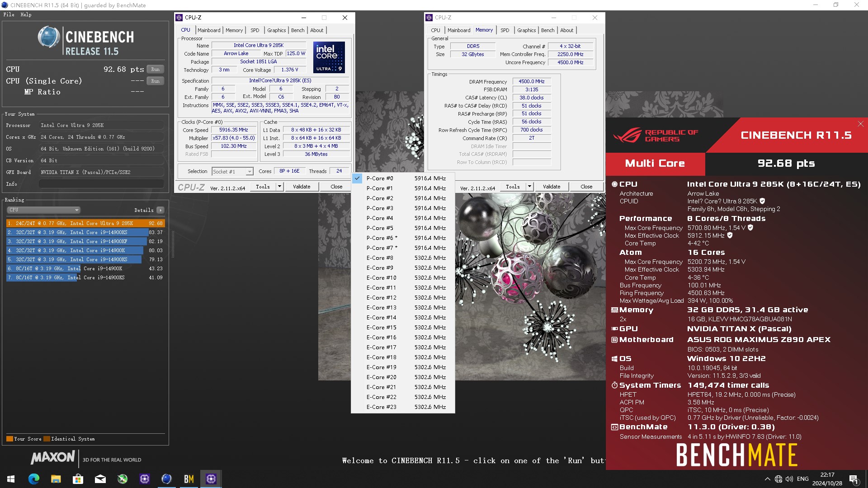Close the BenchMate result overlay

click(861, 124)
